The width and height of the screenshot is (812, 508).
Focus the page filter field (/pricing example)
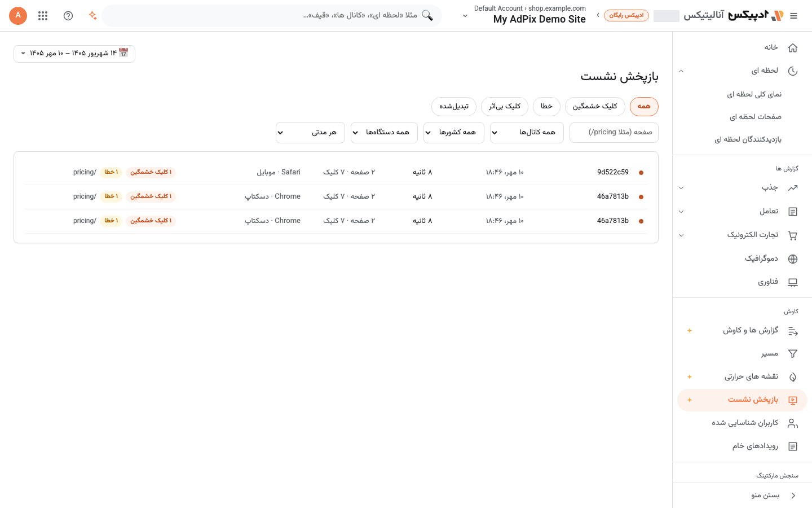click(614, 133)
